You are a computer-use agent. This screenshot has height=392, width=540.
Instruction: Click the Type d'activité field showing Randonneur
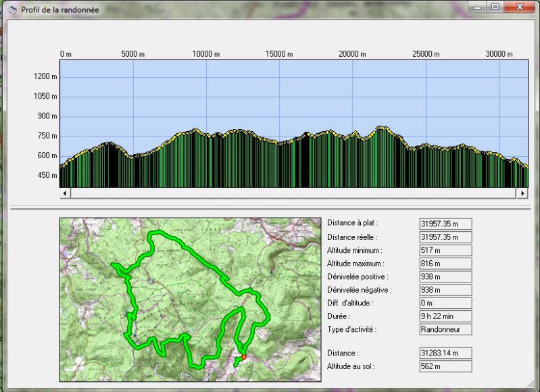445,330
